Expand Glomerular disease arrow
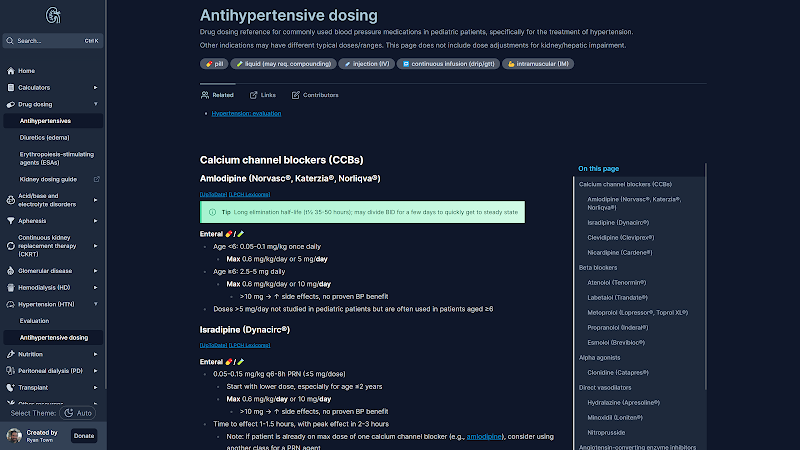800x450 pixels. (95, 271)
